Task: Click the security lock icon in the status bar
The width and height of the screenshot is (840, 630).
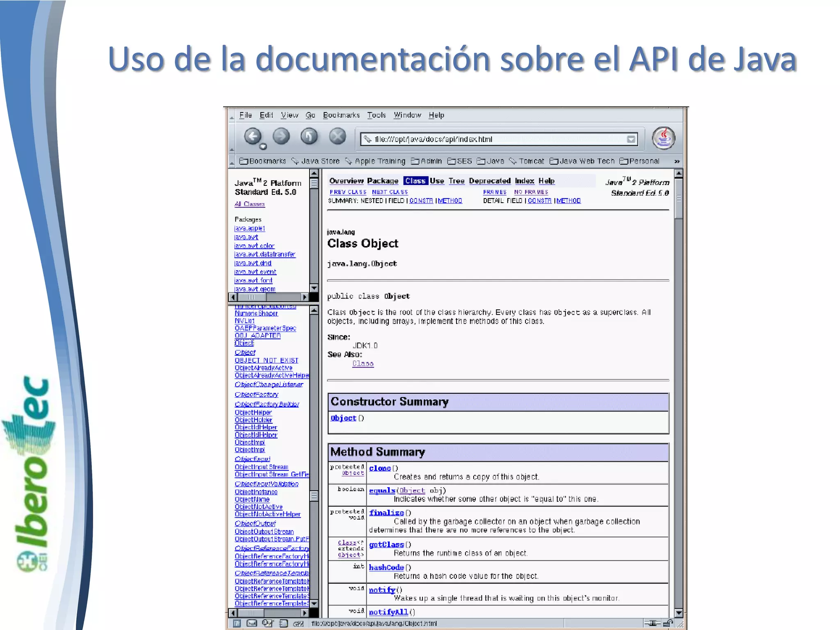Action: pos(668,623)
